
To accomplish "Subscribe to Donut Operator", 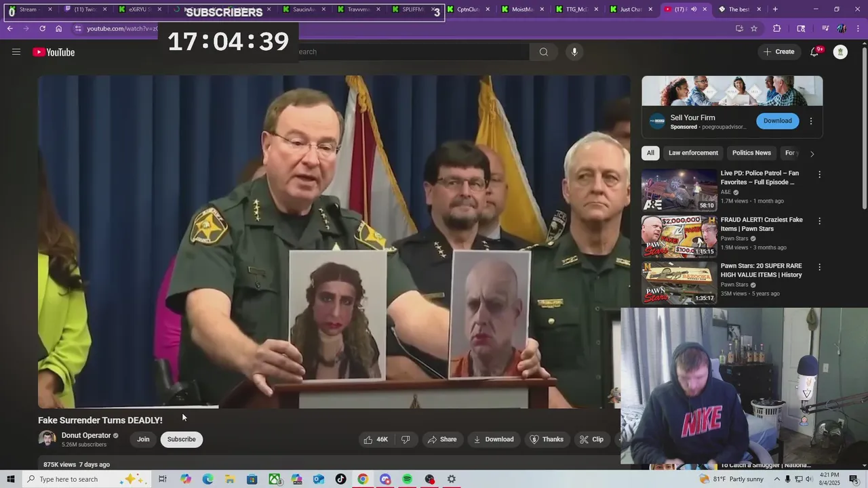I will click(x=181, y=439).
